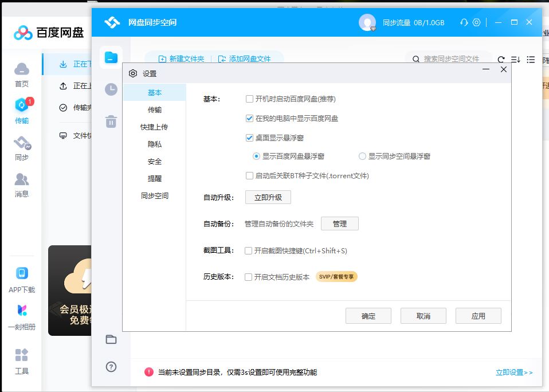
Task: Open the help question mark icon
Action: pyautogui.click(x=111, y=367)
